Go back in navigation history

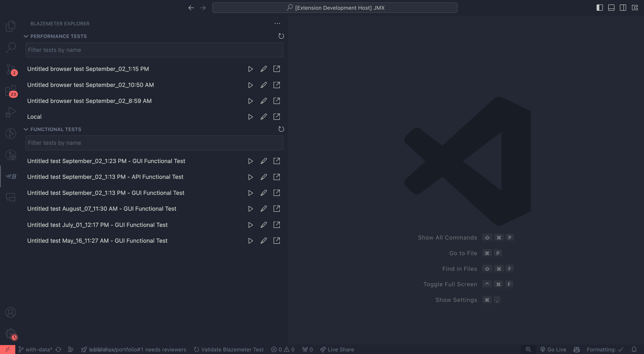191,8
